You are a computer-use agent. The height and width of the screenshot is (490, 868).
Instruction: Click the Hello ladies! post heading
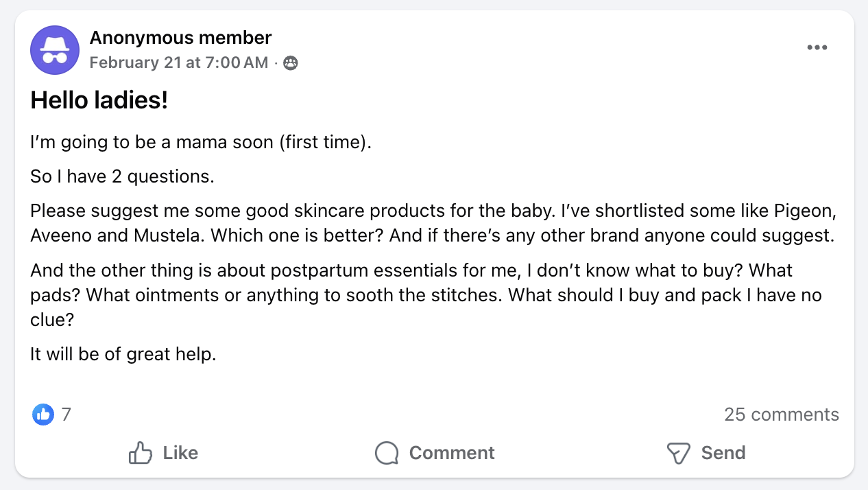pyautogui.click(x=99, y=100)
